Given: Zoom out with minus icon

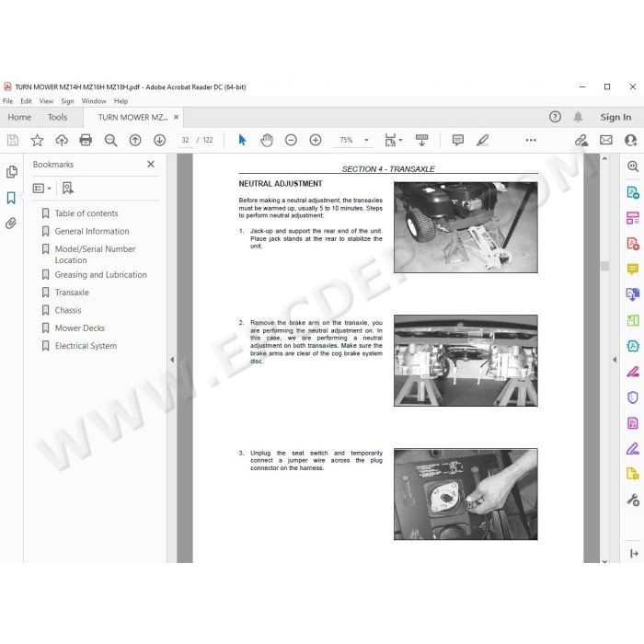Looking at the screenshot, I should tap(291, 140).
